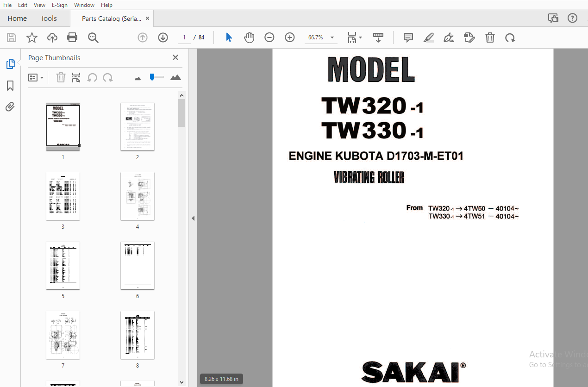Screen dimensions: 588x387
Task: Open the Find text search tool
Action: click(93, 37)
